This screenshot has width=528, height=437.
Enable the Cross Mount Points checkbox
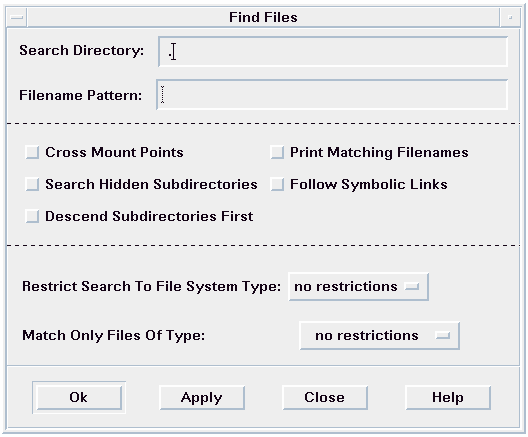pos(32,152)
